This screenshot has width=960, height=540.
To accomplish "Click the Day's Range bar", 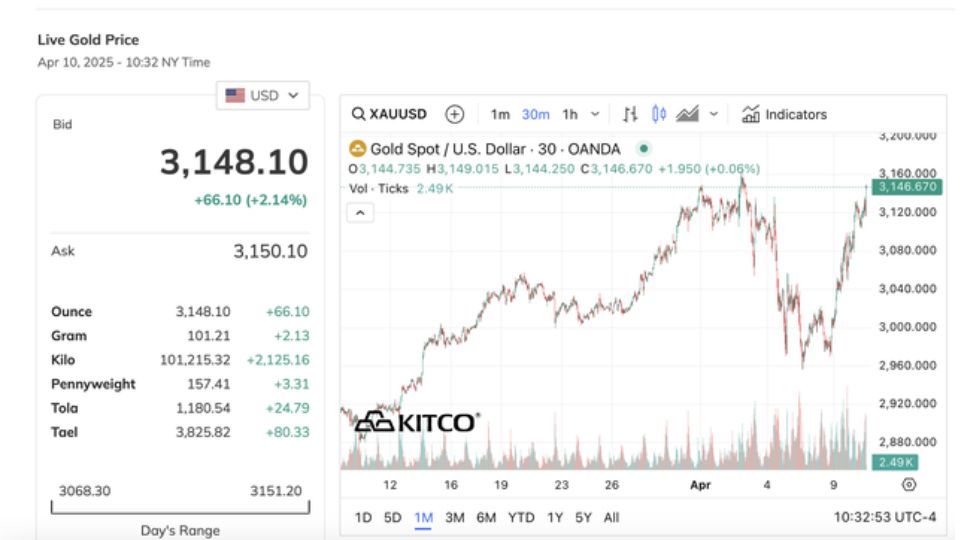I will (x=180, y=509).
